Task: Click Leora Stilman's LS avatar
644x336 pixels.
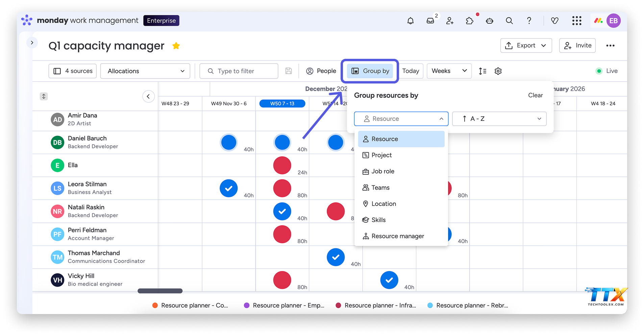Action: 57,188
